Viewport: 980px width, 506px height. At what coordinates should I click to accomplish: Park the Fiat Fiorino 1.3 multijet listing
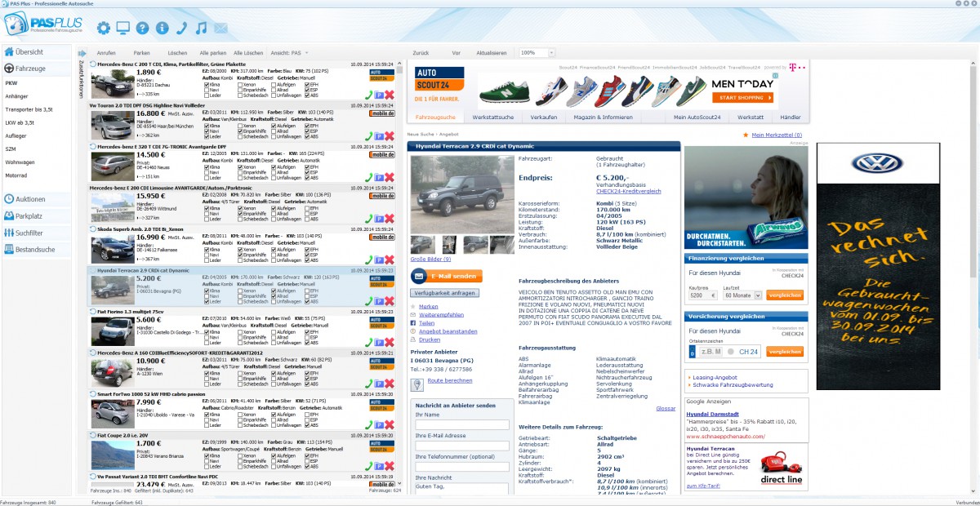(379, 341)
